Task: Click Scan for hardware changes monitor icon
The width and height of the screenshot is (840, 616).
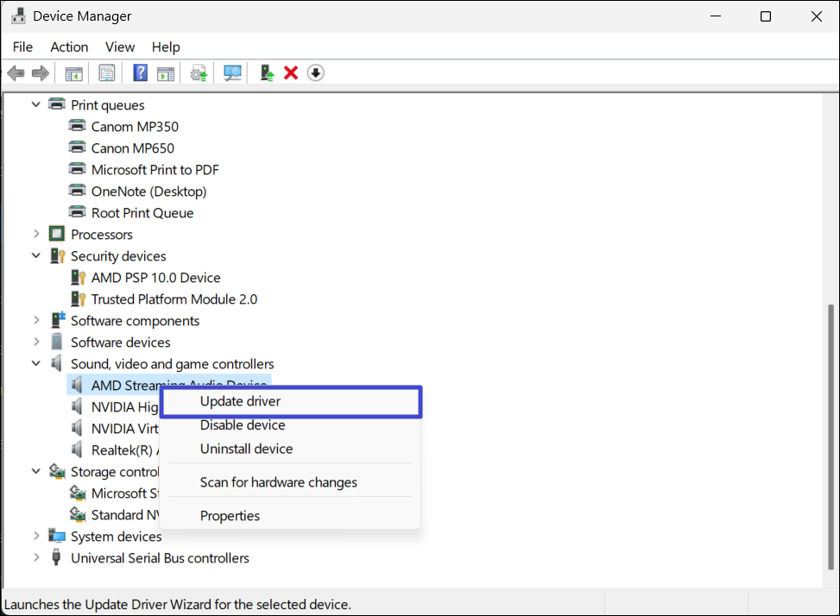Action: (232, 73)
